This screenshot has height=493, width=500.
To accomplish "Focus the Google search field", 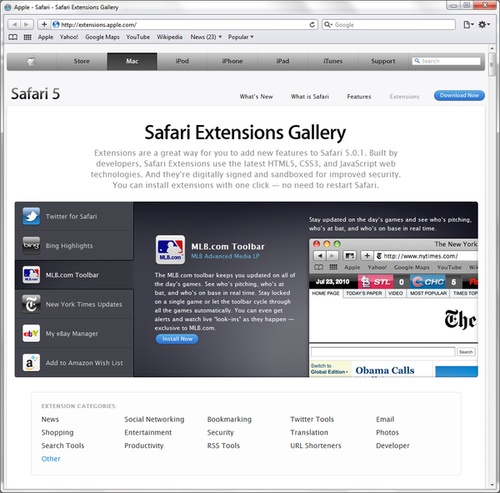I will (389, 25).
